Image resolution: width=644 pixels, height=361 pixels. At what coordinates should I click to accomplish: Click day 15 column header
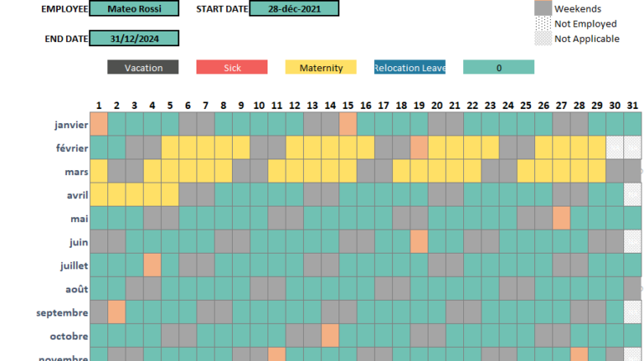[x=348, y=105]
